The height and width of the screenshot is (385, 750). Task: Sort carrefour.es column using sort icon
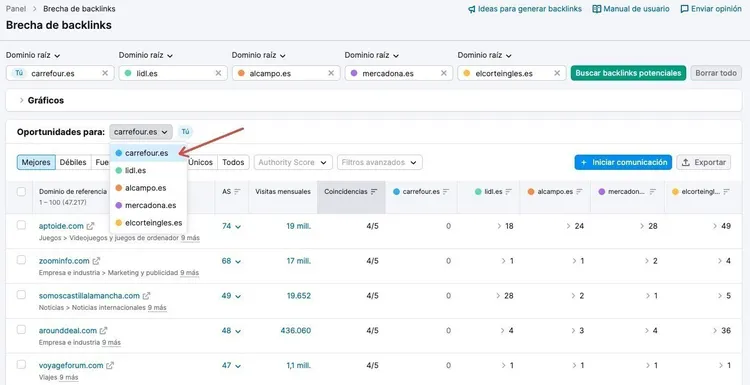446,191
